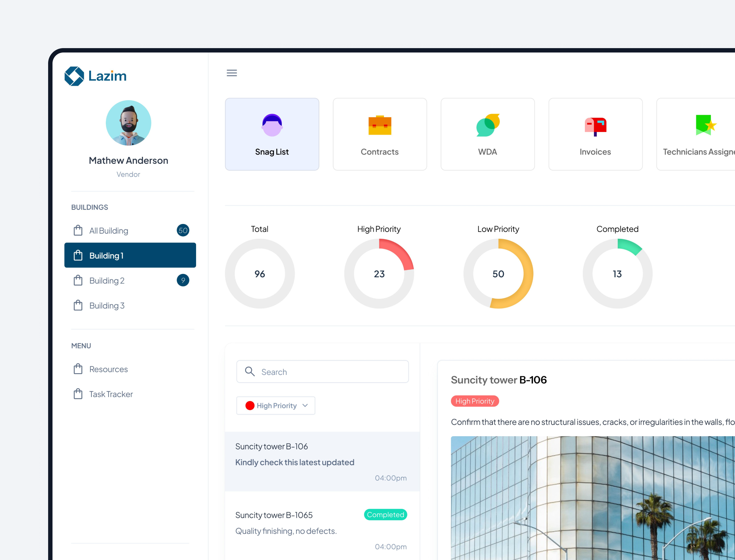The height and width of the screenshot is (560, 735).
Task: Click the High Priority 23 donut chart
Action: click(x=379, y=274)
